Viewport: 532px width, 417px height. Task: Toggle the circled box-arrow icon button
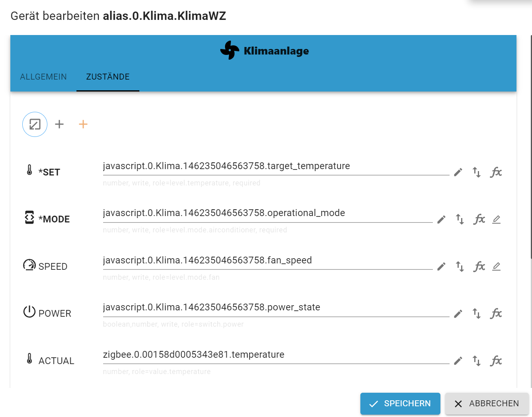[x=35, y=125]
